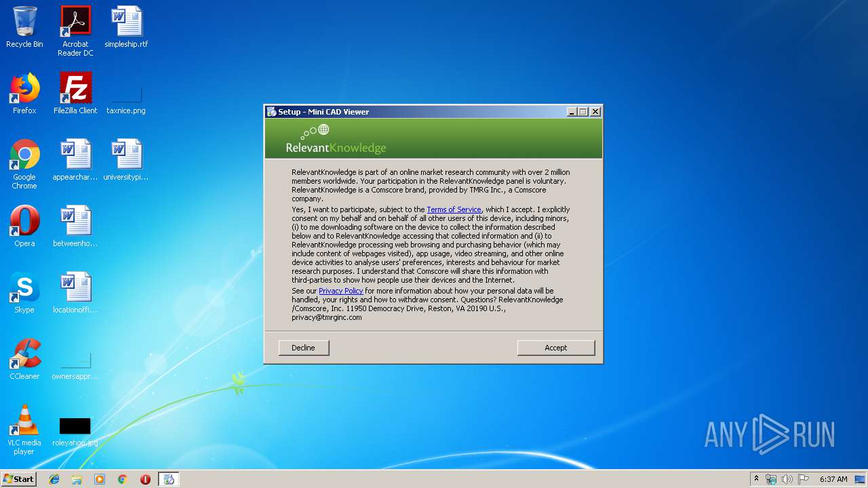The height and width of the screenshot is (488, 868).
Task: Select the appearchar document icon
Action: click(75, 160)
